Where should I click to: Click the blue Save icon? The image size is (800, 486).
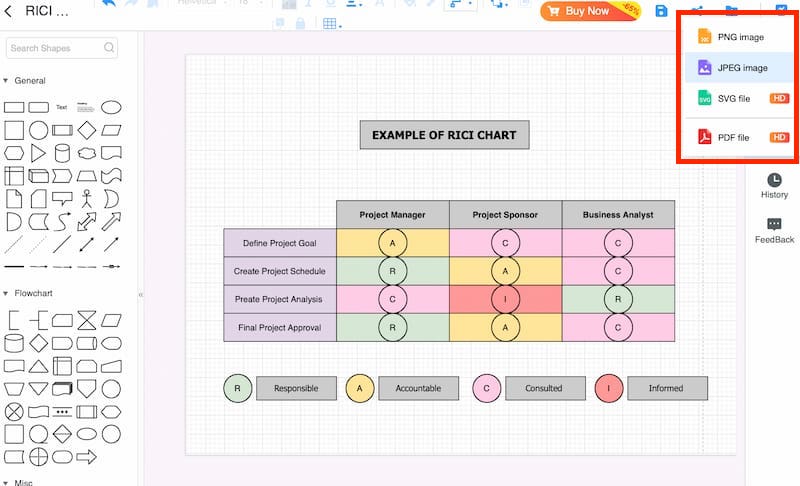click(x=661, y=11)
